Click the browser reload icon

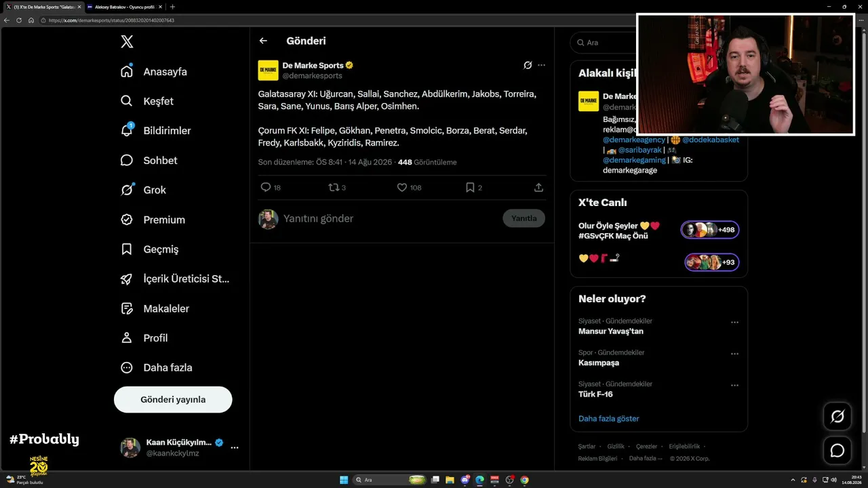(19, 20)
